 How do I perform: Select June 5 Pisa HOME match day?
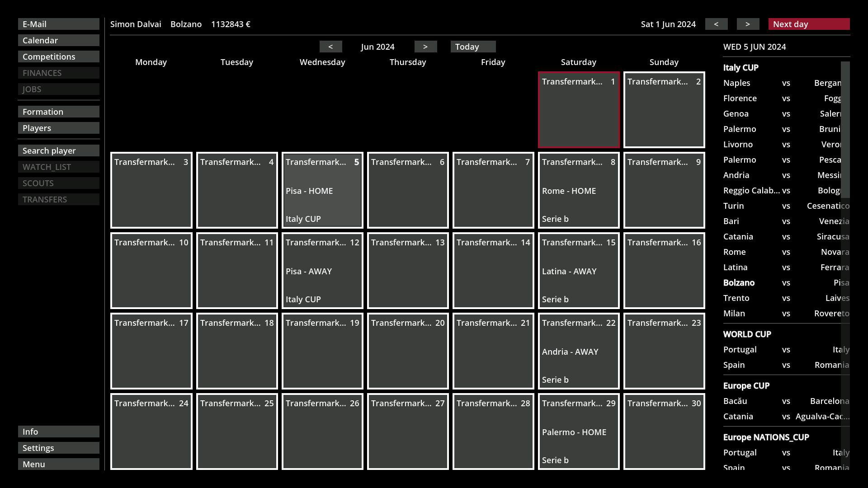(x=322, y=190)
